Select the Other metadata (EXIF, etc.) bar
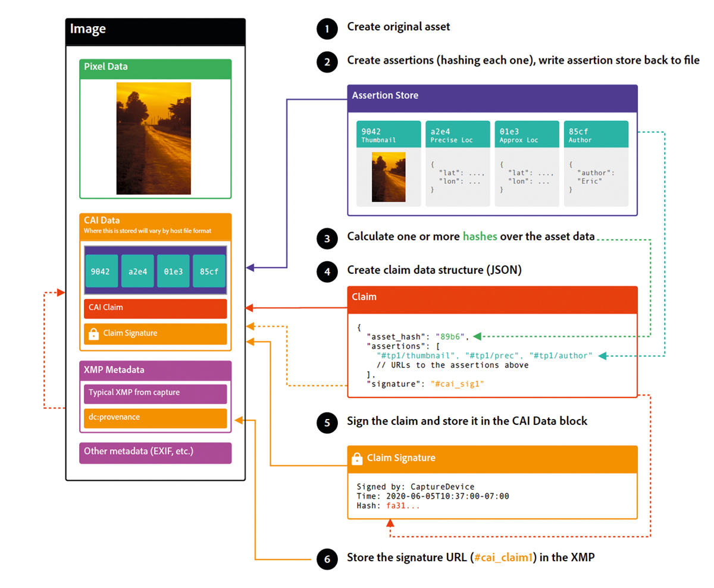Viewport: 714px width, 588px height. 155,452
